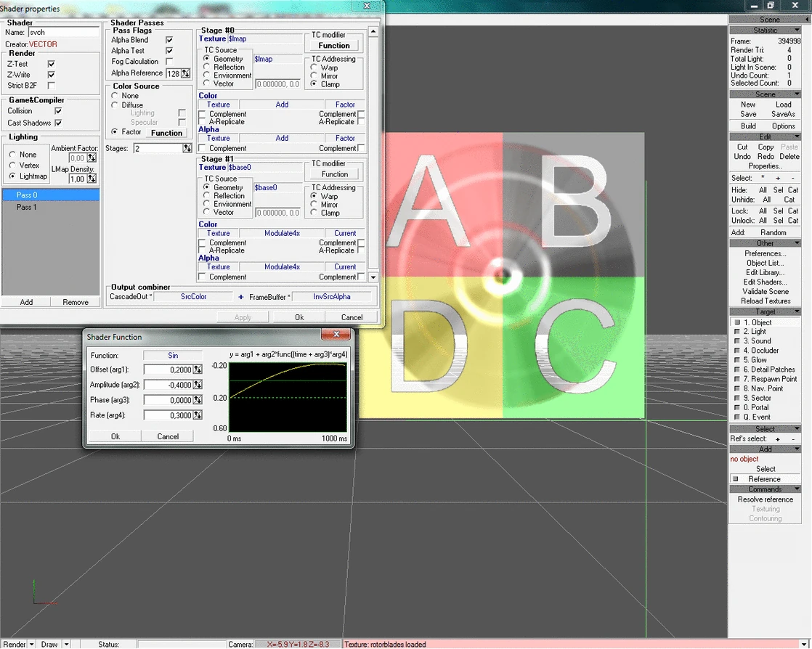This screenshot has width=812, height=649.
Task: Toggle the Collision checkbox
Action: point(58,111)
